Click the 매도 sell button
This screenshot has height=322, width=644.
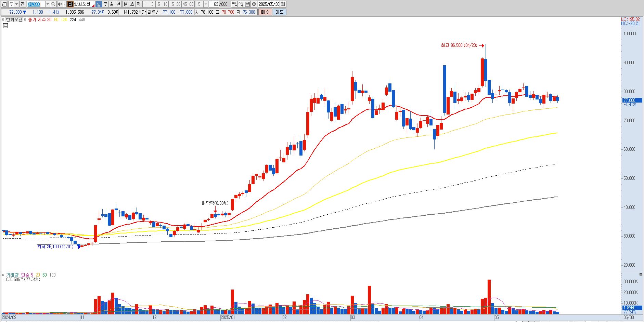[279, 12]
